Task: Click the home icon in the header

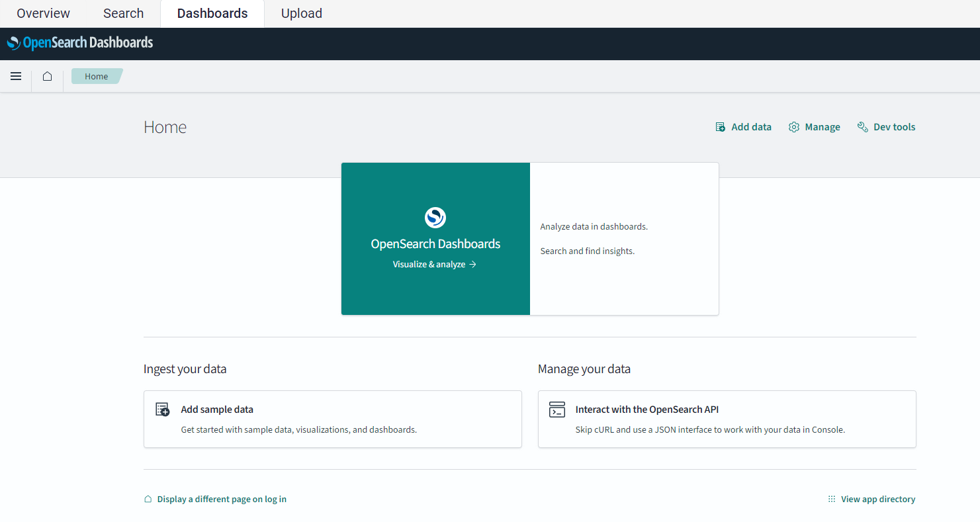Action: [47, 76]
